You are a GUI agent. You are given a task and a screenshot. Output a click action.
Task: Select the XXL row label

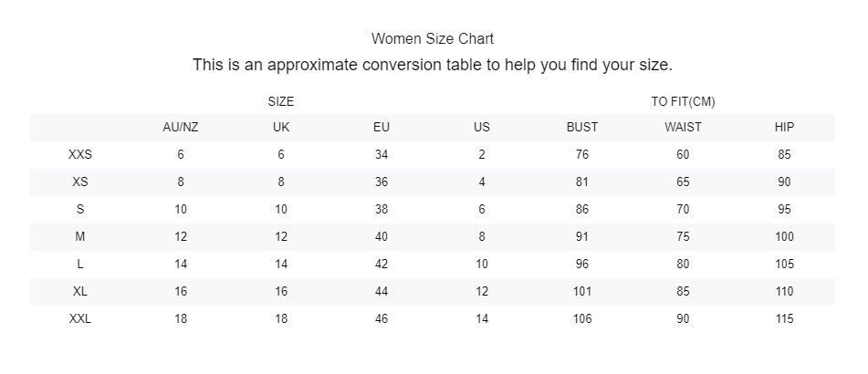pyautogui.click(x=80, y=318)
